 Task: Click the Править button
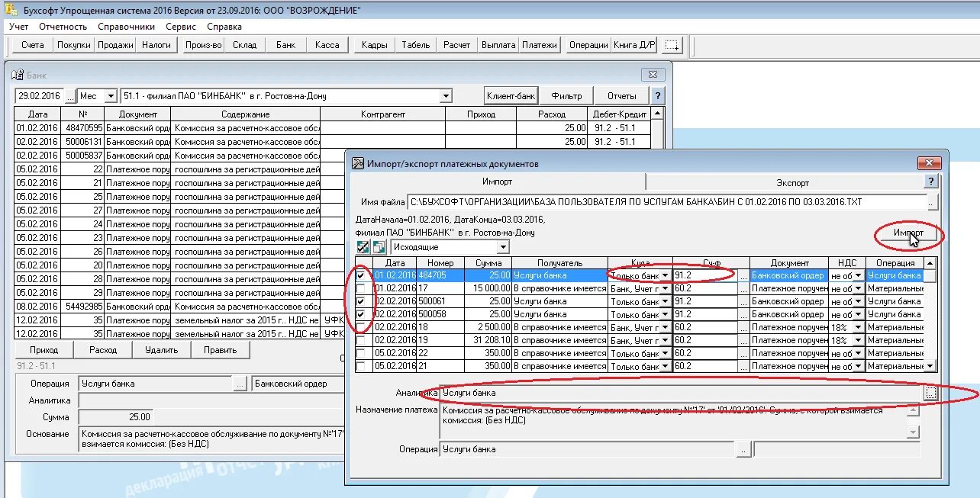[x=220, y=350]
